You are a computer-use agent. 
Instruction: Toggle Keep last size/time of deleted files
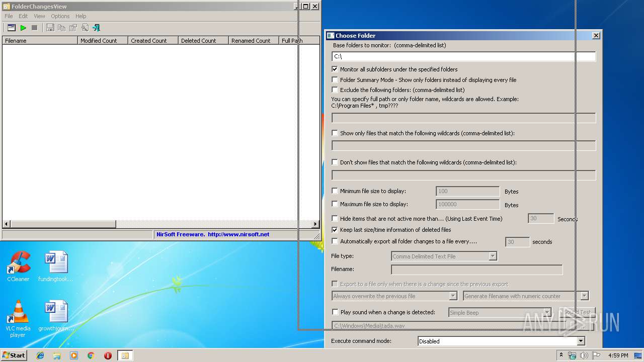[x=335, y=229]
